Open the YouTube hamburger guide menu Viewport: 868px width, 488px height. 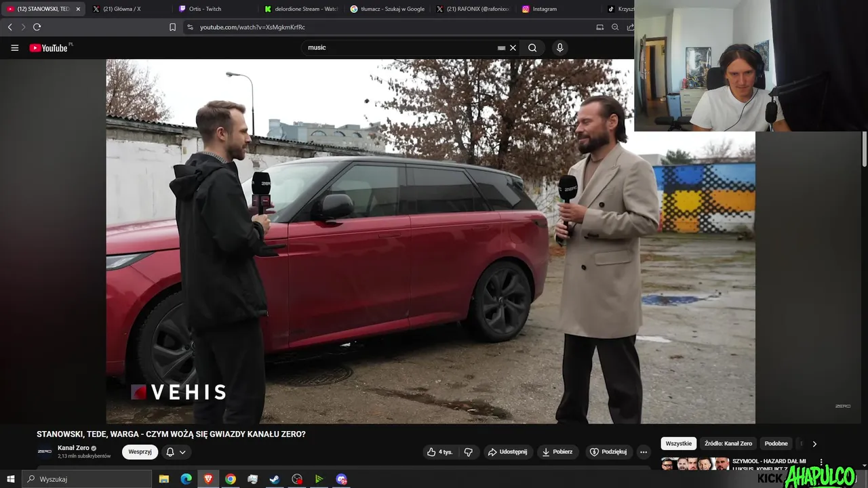point(14,48)
